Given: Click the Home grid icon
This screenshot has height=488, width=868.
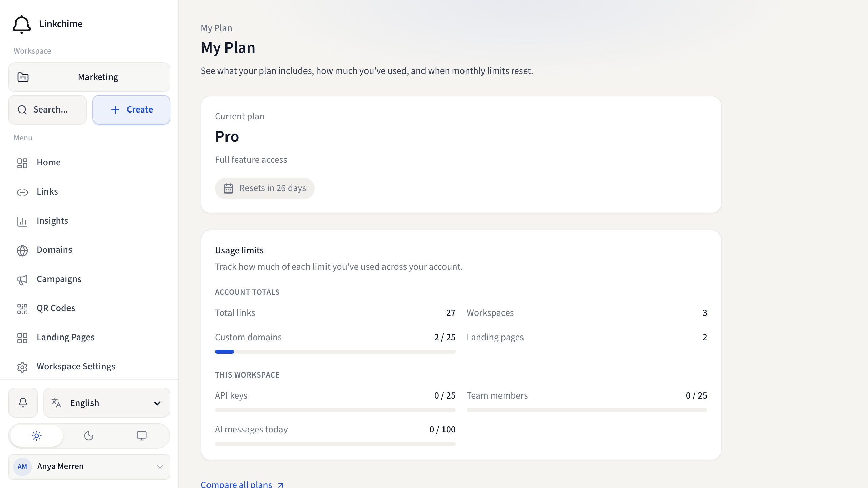Looking at the screenshot, I should [22, 163].
